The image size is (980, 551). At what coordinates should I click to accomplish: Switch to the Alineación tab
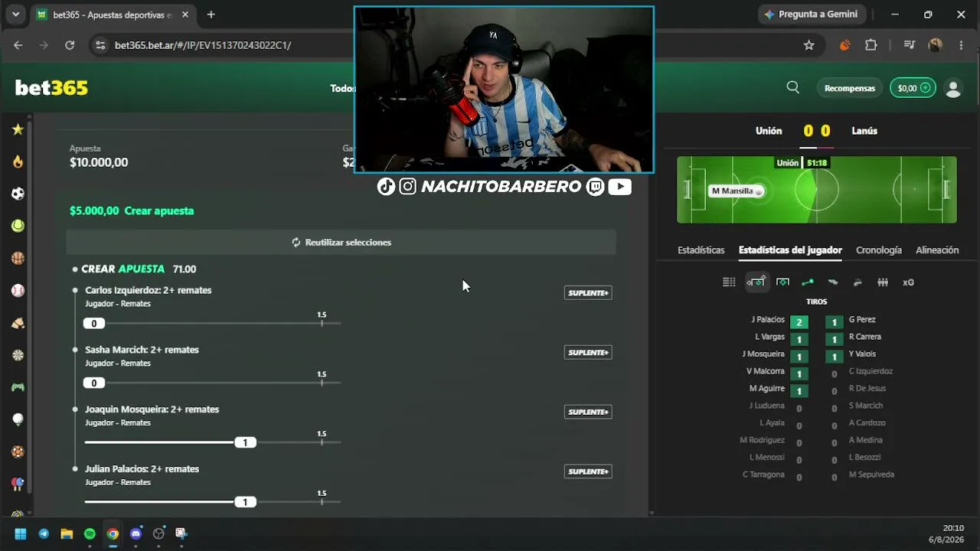(937, 250)
